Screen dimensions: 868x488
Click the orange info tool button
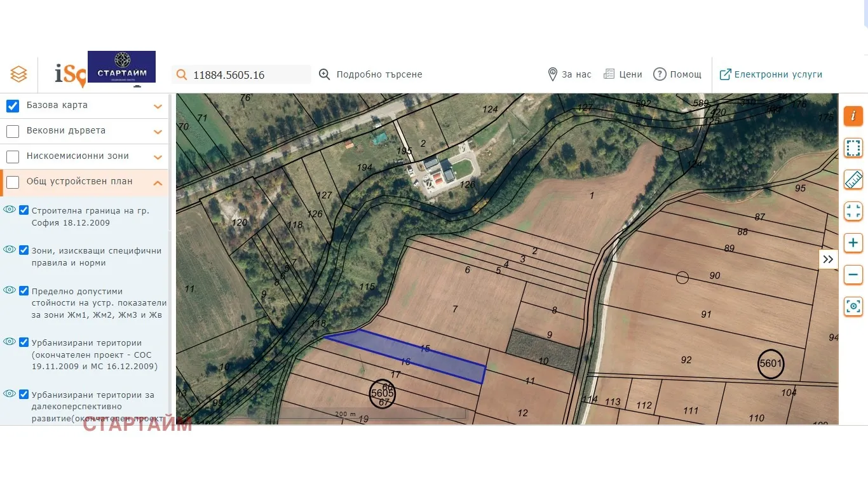(x=853, y=116)
